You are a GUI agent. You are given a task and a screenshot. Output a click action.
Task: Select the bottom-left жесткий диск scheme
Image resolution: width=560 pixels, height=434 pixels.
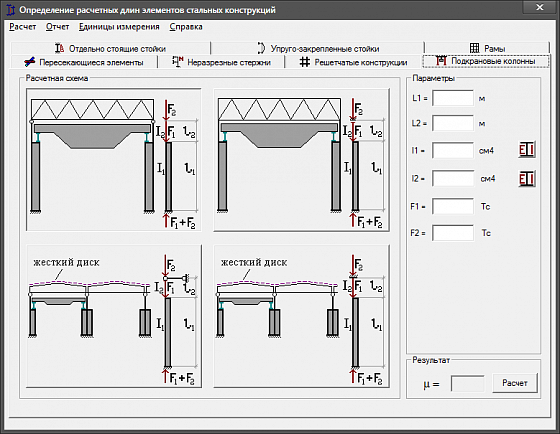tap(114, 316)
